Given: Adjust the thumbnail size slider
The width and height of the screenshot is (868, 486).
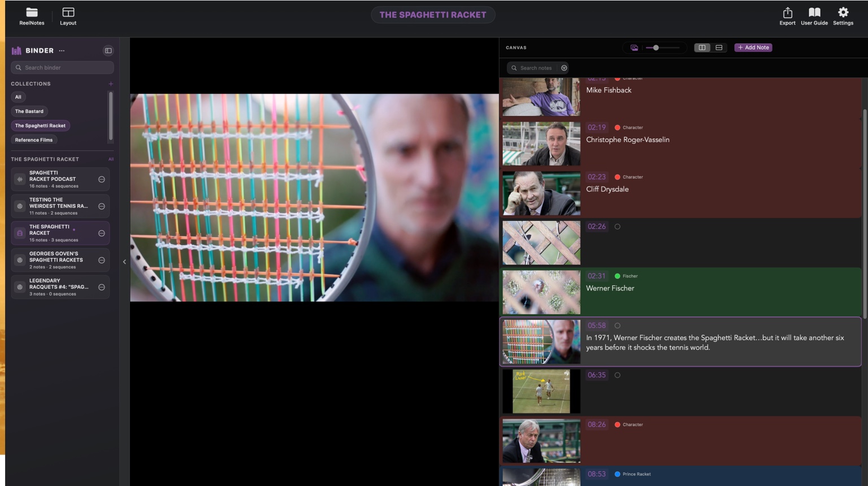Looking at the screenshot, I should tap(663, 47).
